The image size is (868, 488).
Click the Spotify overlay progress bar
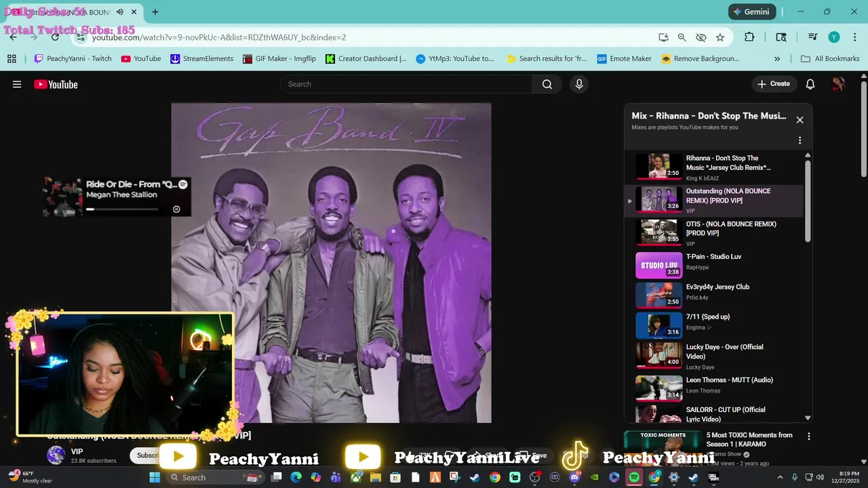(123, 209)
